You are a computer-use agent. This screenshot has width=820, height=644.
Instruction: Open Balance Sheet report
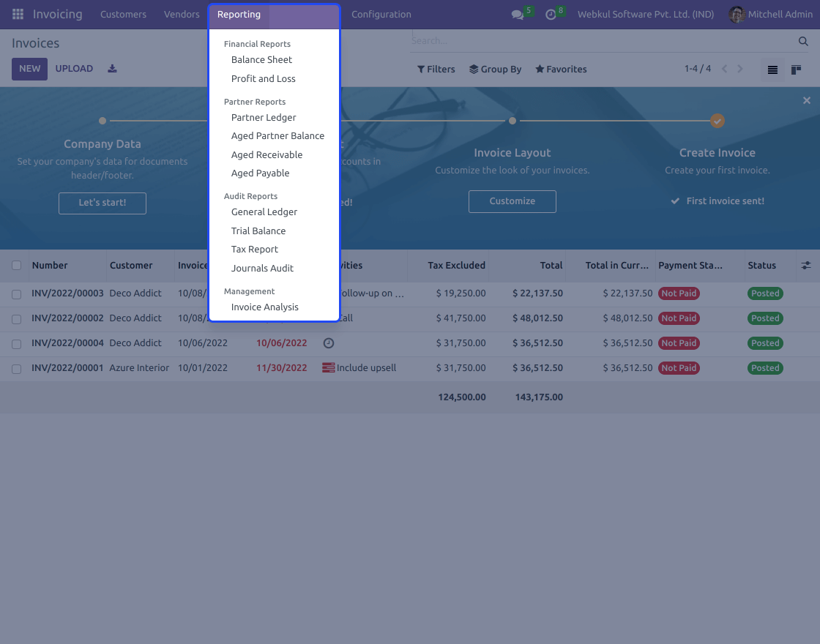[x=261, y=59]
